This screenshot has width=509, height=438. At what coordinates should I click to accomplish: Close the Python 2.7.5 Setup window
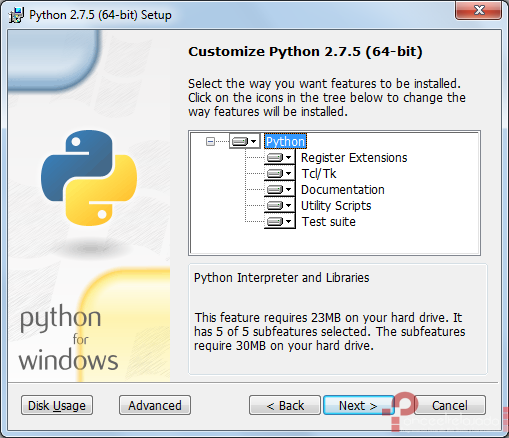coord(479,10)
